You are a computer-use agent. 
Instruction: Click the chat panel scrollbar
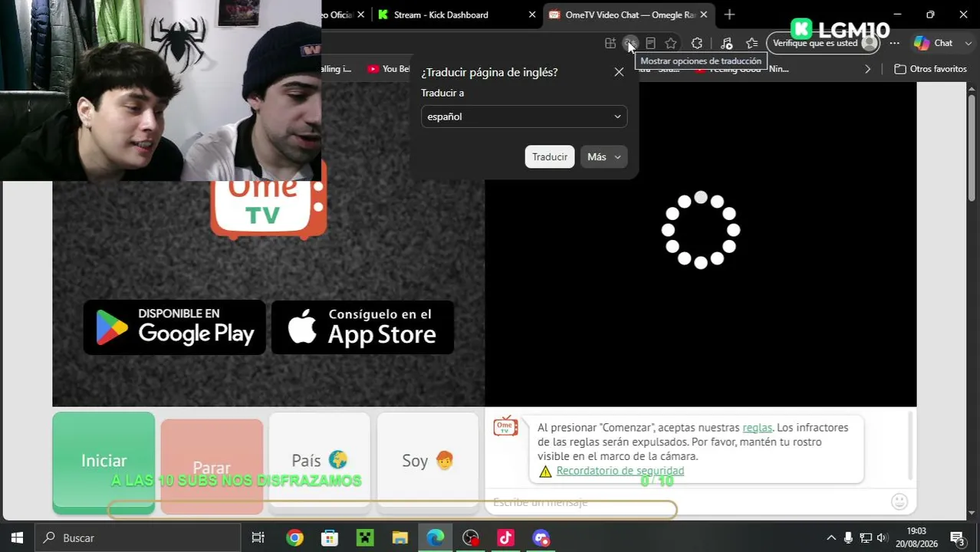911,445
